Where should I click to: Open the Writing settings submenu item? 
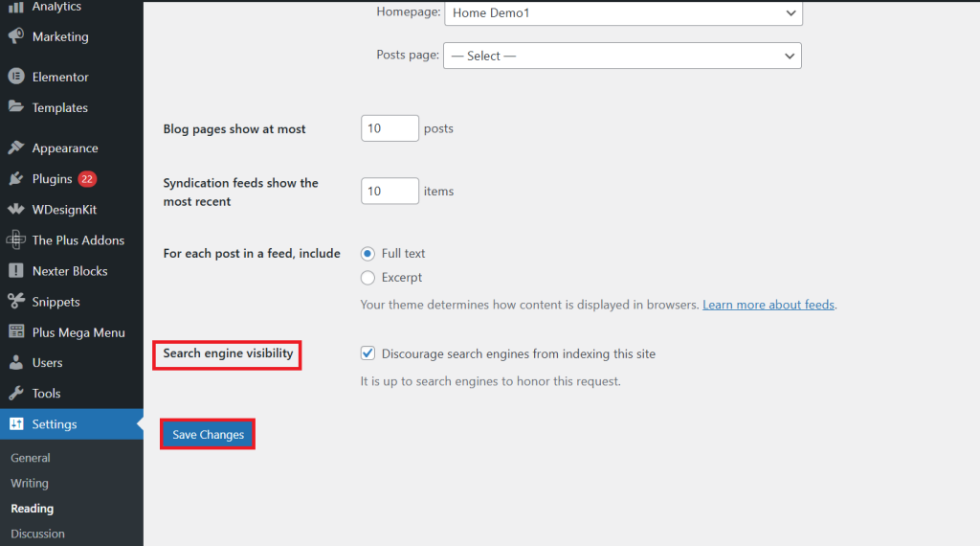coord(30,483)
